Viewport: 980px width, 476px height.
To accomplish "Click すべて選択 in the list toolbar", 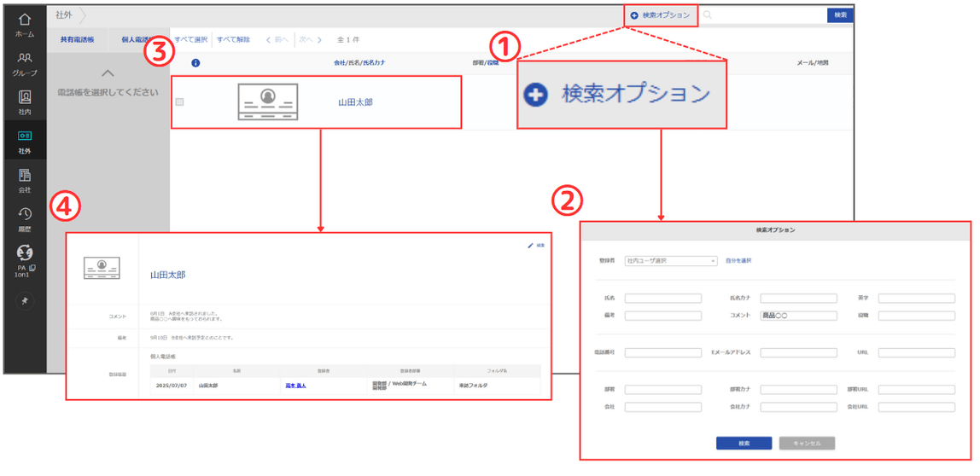I will click(190, 39).
